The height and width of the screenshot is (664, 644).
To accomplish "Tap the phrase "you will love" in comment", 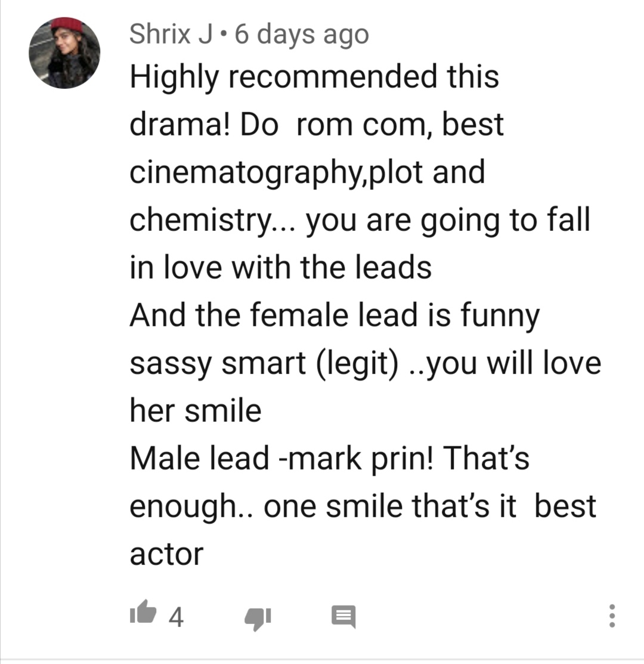I will [513, 364].
